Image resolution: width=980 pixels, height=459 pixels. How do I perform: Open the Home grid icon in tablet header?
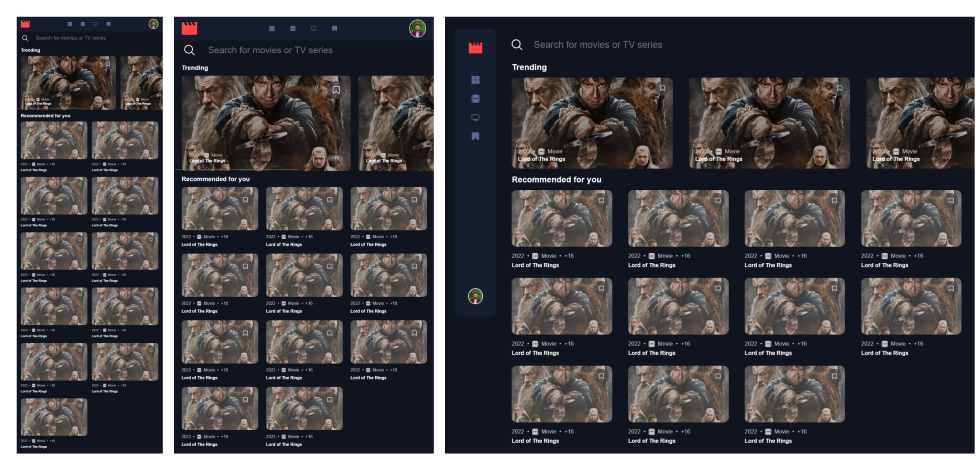(x=272, y=28)
